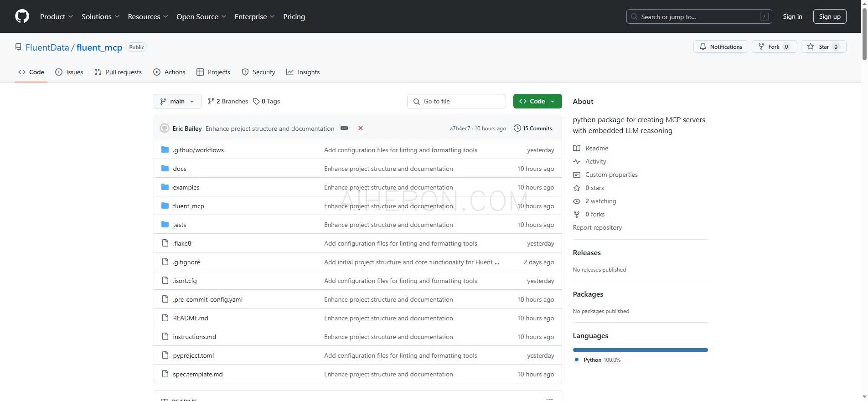Click the eye icon beside 2 watching
The image size is (868, 401).
(x=577, y=201)
